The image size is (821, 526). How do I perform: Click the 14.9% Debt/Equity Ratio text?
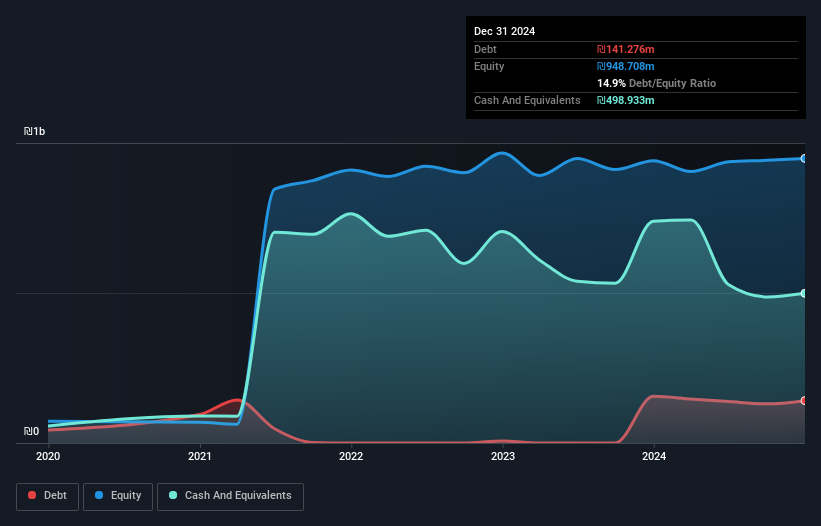tap(657, 83)
